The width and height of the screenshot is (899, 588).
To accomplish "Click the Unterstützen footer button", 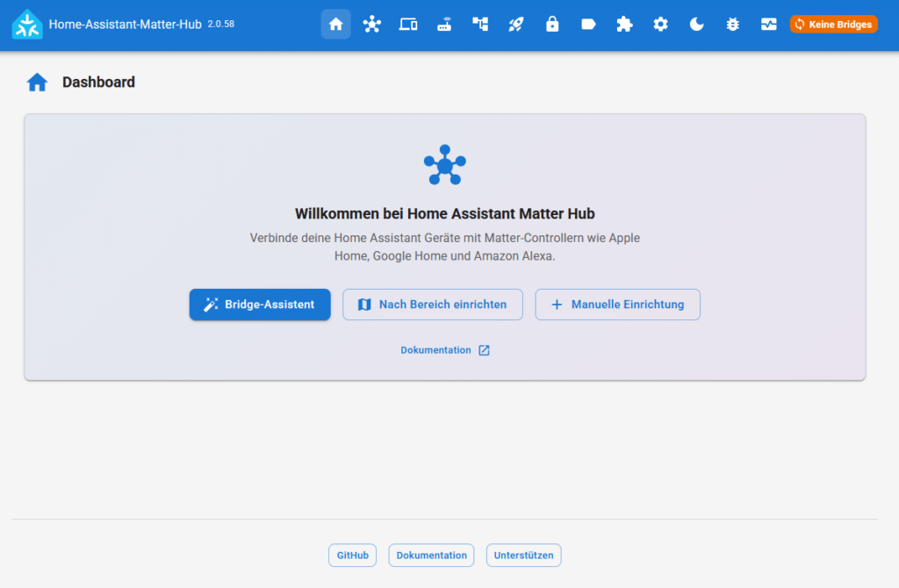I will click(x=523, y=555).
